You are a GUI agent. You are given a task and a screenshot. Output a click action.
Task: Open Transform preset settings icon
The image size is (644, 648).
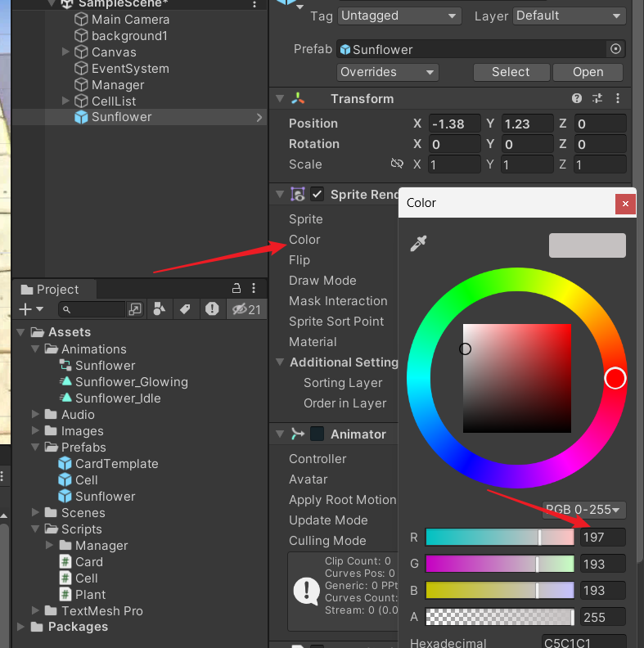click(x=597, y=99)
